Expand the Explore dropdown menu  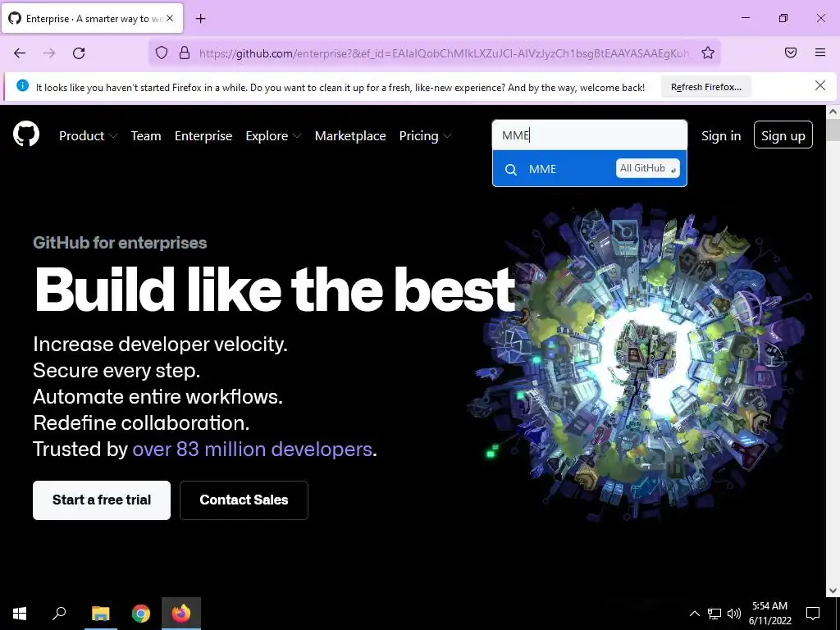tap(273, 136)
